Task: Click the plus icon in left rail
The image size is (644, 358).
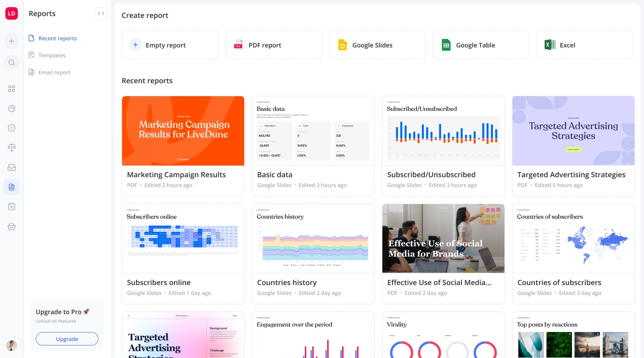Action: point(12,41)
